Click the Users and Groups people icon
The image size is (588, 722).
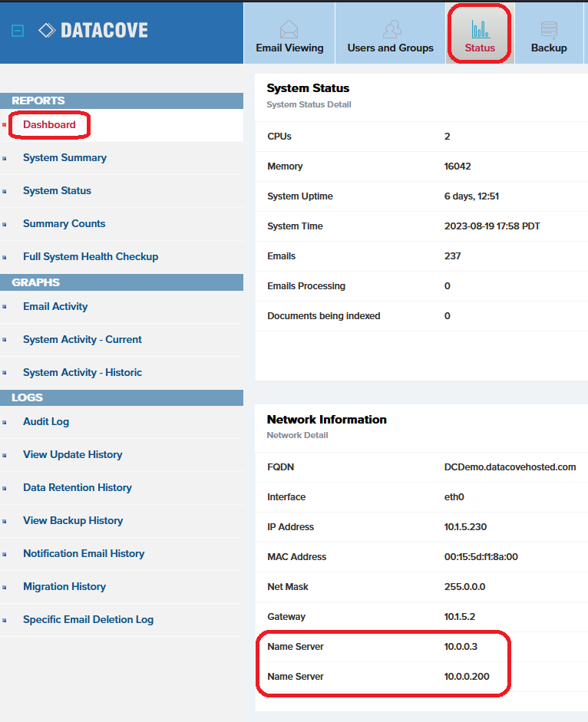pos(391,29)
